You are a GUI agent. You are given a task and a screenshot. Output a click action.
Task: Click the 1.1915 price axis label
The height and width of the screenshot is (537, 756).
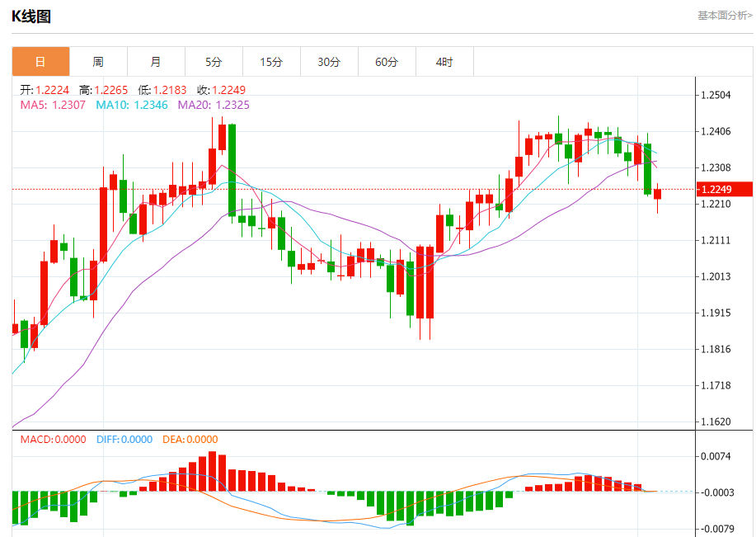716,313
